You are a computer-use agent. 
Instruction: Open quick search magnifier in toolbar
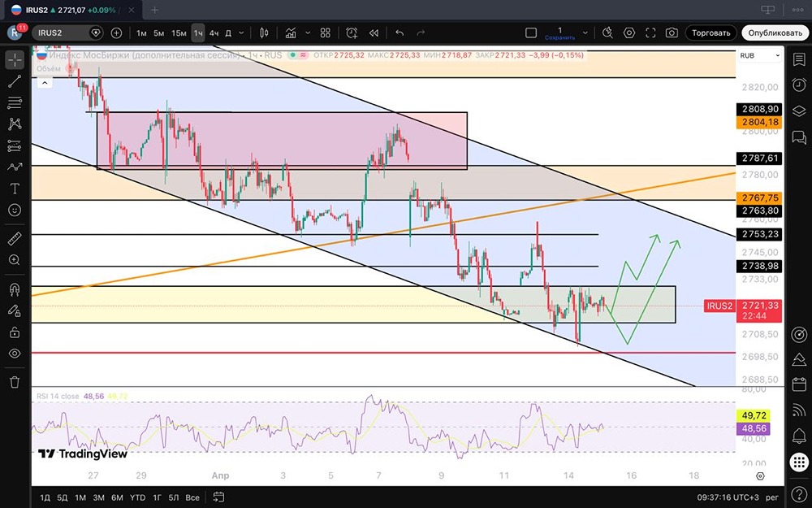point(607,33)
